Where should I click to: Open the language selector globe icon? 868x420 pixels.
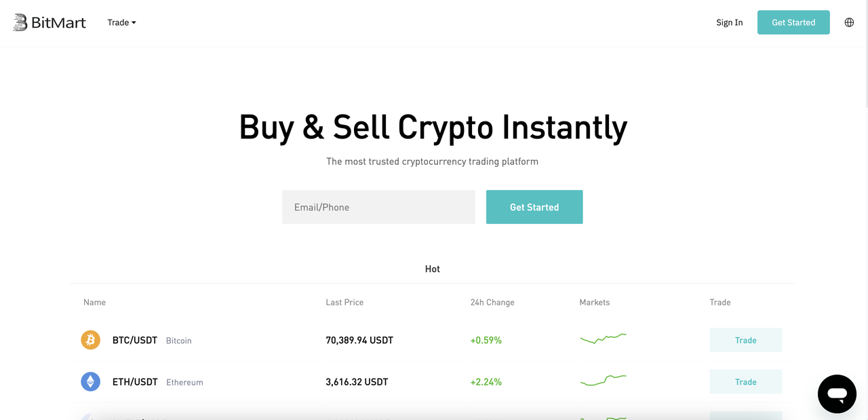(849, 22)
